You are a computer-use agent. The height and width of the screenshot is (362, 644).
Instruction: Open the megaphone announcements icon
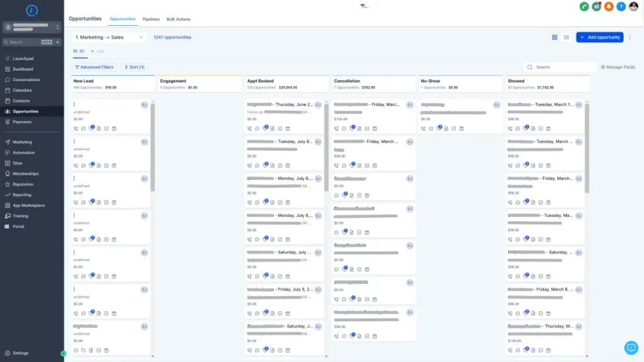(x=597, y=6)
